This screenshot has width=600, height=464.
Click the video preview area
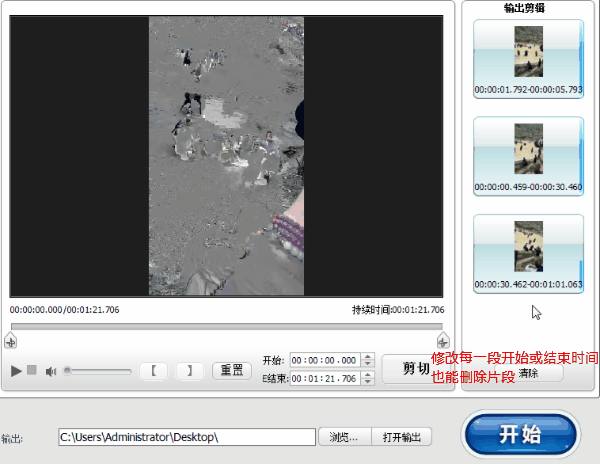(226, 156)
